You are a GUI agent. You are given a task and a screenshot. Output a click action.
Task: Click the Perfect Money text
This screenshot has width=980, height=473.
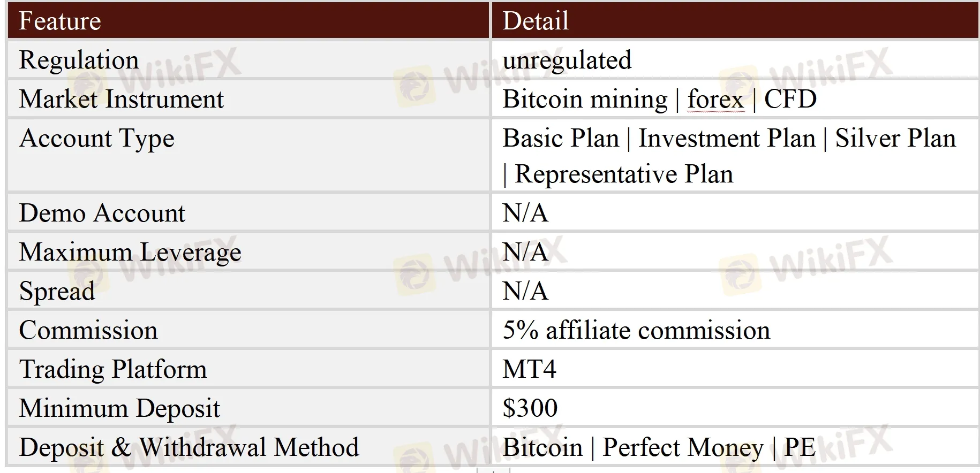[x=683, y=448]
